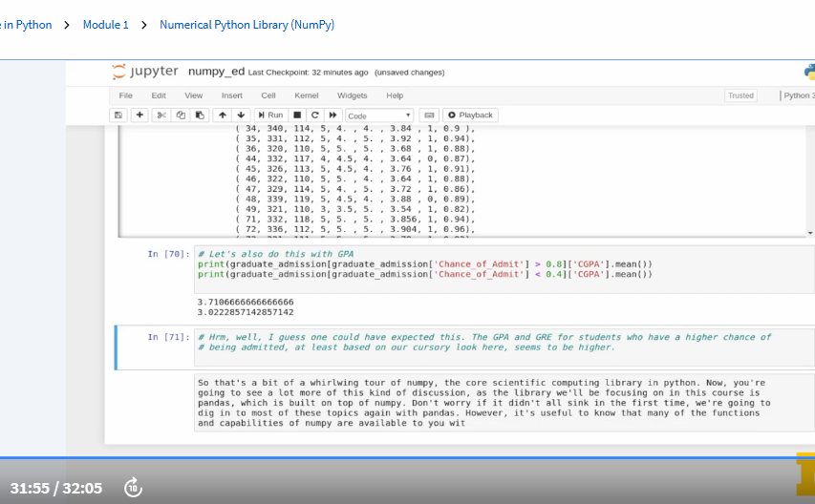The height and width of the screenshot is (504, 815).
Task: Move selected cell up arrow
Action: [223, 115]
